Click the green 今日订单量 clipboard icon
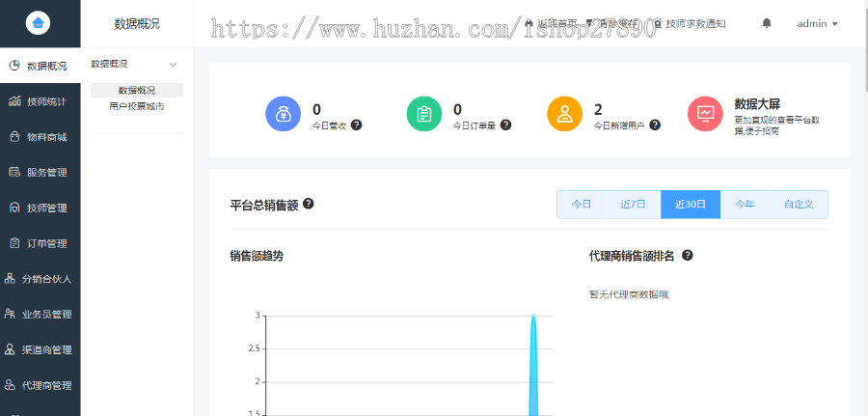This screenshot has width=868, height=416. coord(423,114)
